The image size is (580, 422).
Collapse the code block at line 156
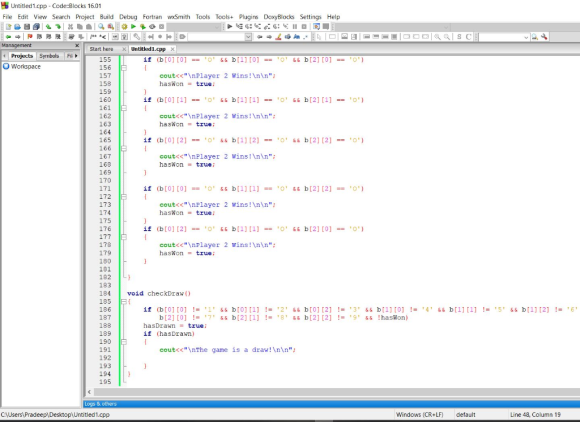[x=124, y=68]
